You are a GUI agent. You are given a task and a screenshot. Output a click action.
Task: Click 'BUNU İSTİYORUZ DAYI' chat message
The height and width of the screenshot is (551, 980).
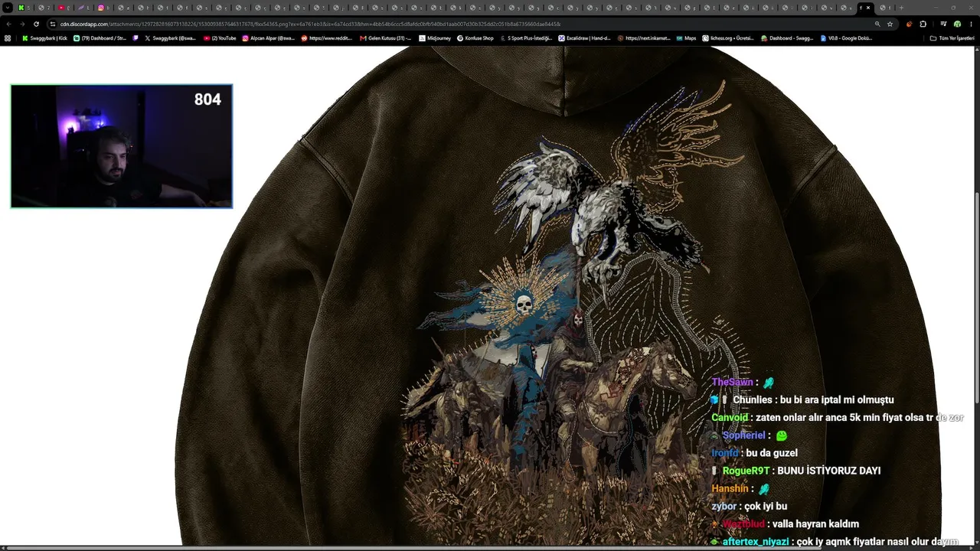[x=829, y=471]
